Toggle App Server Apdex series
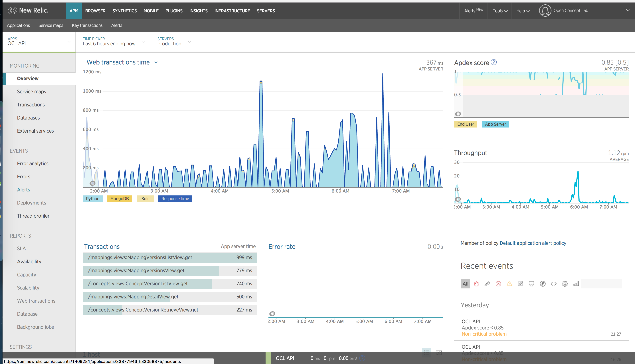635x364 pixels. click(496, 124)
